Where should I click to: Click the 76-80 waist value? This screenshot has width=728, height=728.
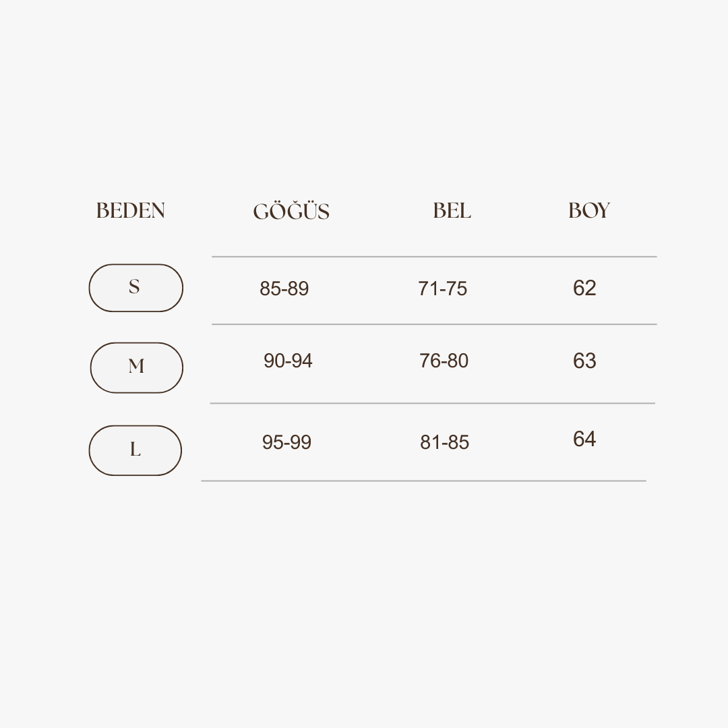coord(444,361)
